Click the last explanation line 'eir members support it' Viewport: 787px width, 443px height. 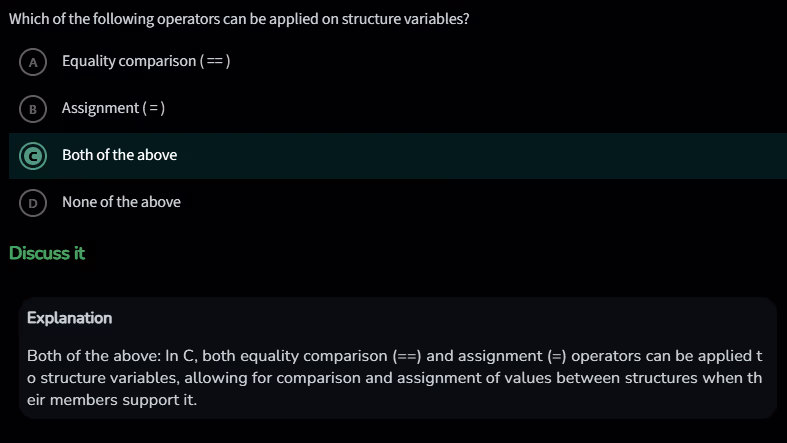pyautogui.click(x=112, y=400)
